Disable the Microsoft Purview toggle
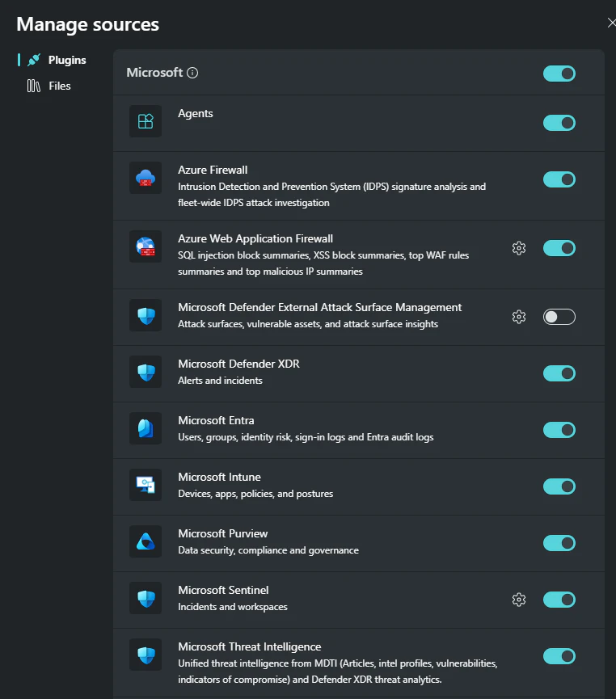 (x=559, y=543)
